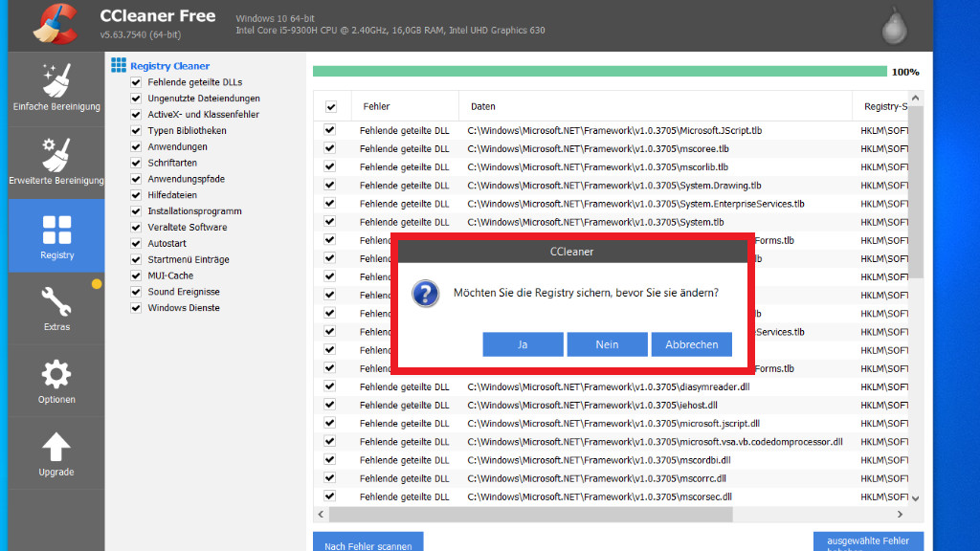This screenshot has width=980, height=551.
Task: Disable the Windows Dienste checkbox
Action: [x=136, y=308]
